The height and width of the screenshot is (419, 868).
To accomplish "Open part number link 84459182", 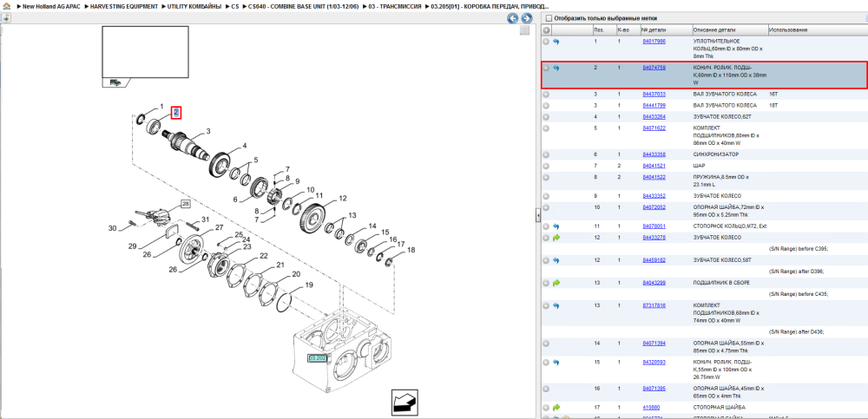I will tap(654, 260).
